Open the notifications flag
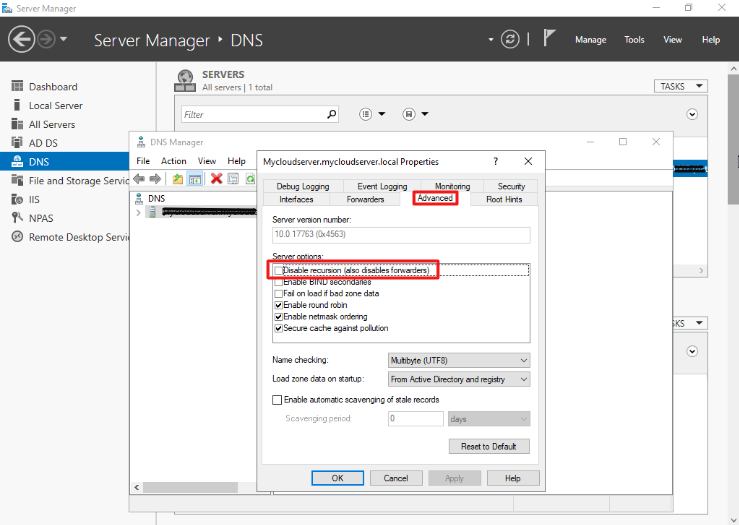The image size is (739, 525). click(x=549, y=38)
